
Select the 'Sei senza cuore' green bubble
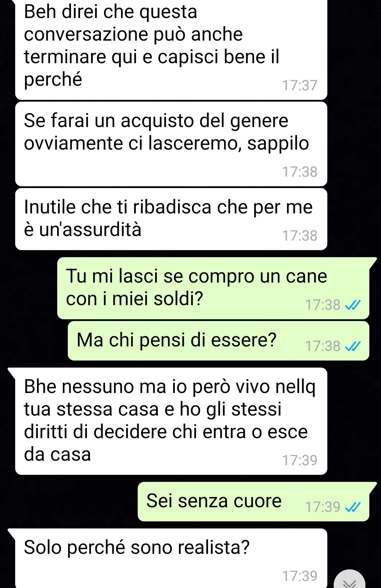[x=254, y=502]
